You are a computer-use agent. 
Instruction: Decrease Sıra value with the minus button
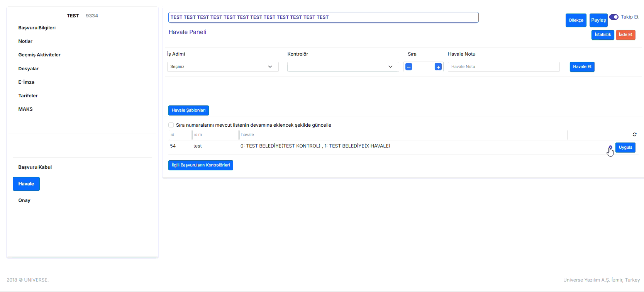(409, 67)
